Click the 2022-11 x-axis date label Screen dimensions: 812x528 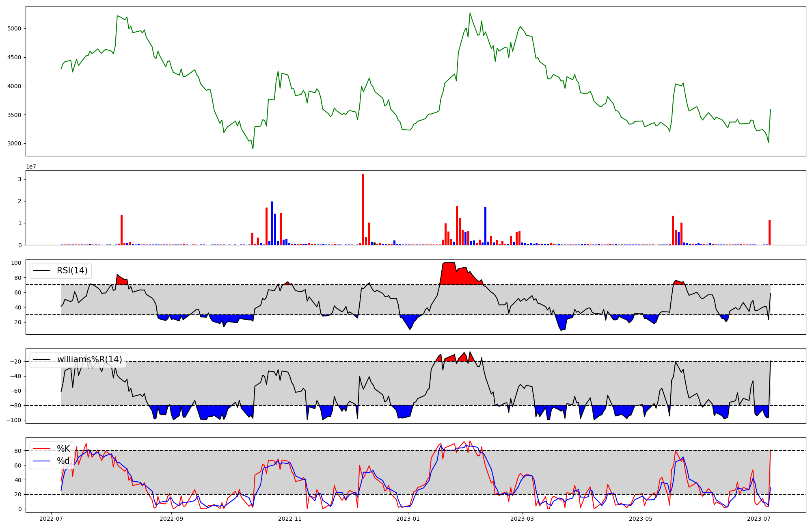pos(290,519)
